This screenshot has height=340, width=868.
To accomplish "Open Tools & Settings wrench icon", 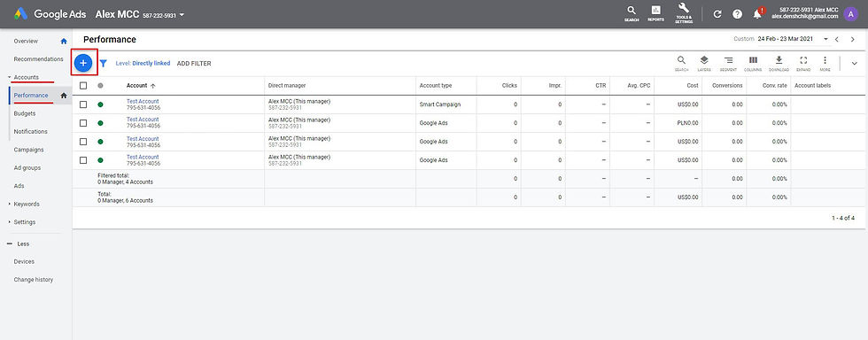I will pos(684,13).
